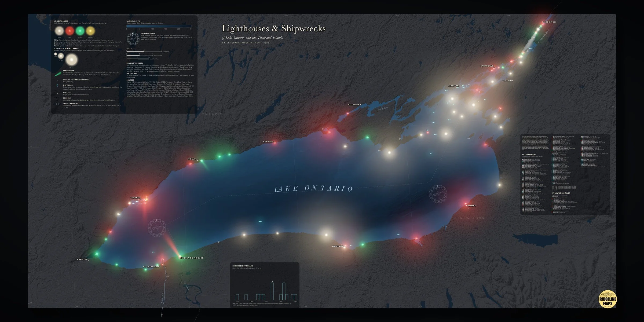The image size is (644, 322).
Task: Click the green lighthouse glow in the legend
Action: point(80,31)
